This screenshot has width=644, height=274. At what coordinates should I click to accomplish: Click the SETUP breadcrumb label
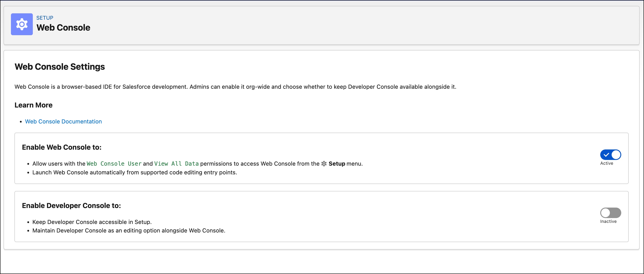coord(45,18)
